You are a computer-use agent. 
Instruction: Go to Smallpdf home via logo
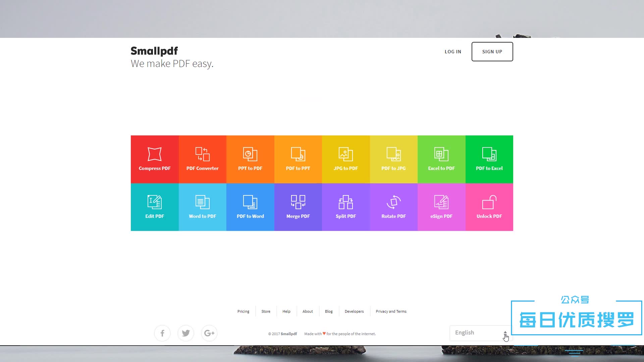[x=154, y=51]
